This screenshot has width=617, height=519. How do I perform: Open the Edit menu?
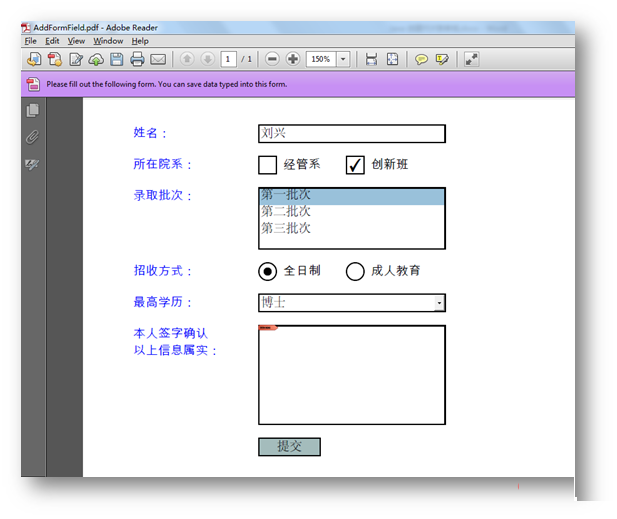pyautogui.click(x=52, y=41)
